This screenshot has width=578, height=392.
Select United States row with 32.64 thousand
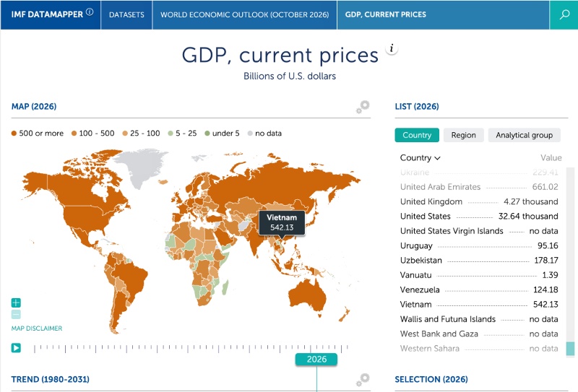(479, 217)
